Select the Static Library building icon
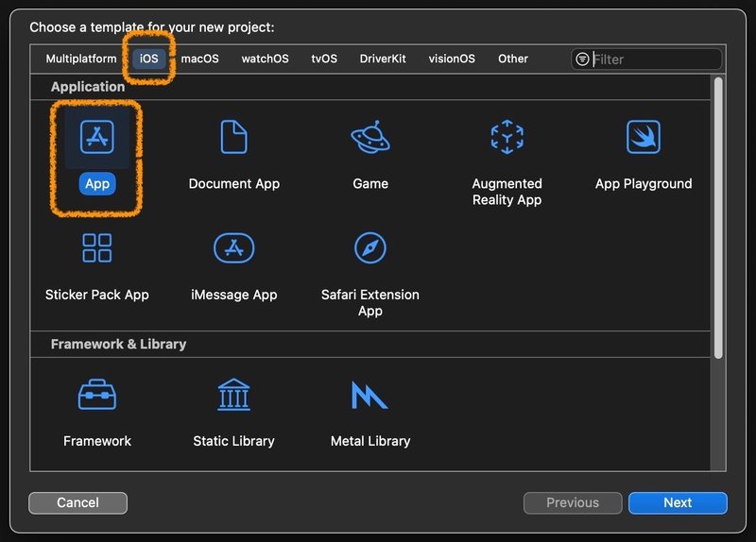 click(233, 395)
